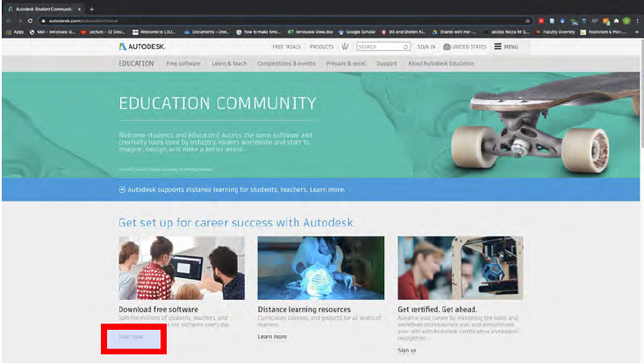Click the Autodesk site search field

(x=380, y=46)
